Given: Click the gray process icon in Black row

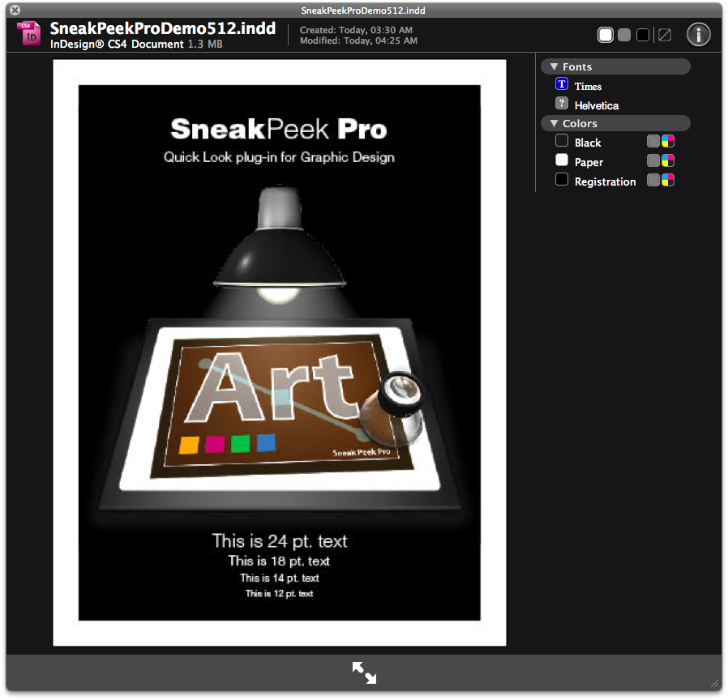Looking at the screenshot, I should pyautogui.click(x=653, y=141).
